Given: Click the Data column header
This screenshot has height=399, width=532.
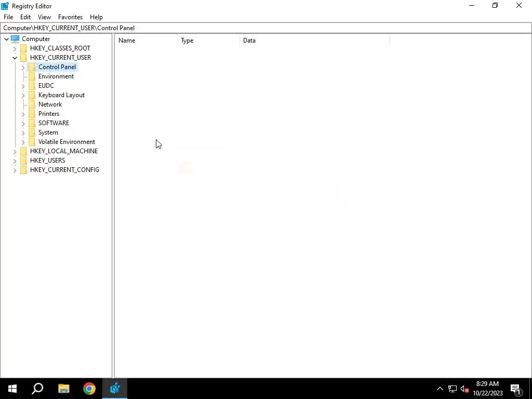Looking at the screenshot, I should pos(314,41).
